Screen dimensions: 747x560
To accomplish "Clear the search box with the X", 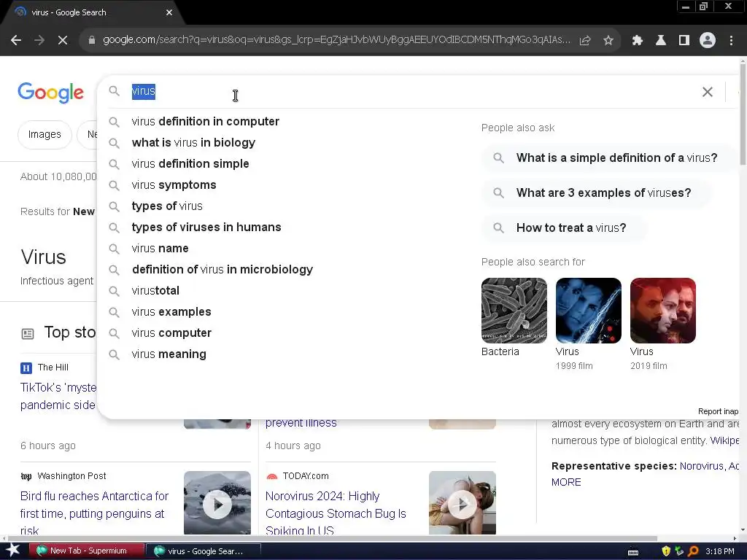I will (x=708, y=92).
